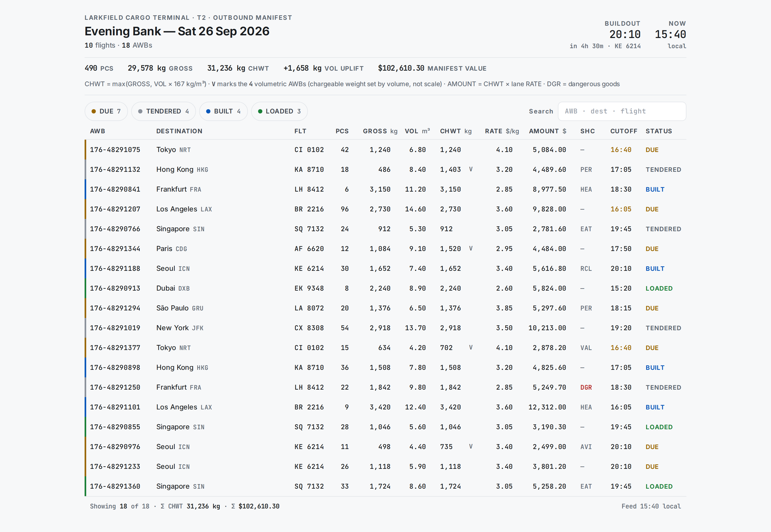
Task: Click the Feed 15:40 local footer text
Action: click(x=651, y=506)
